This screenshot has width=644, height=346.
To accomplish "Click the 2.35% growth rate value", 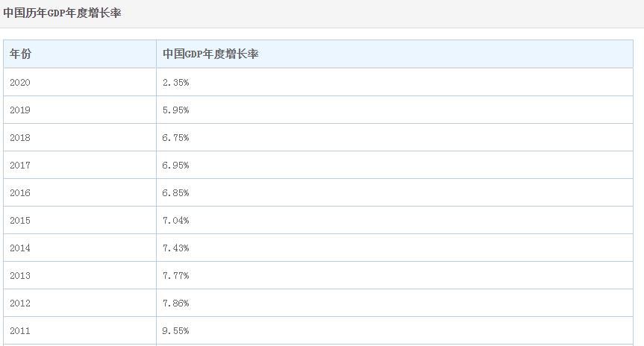I will coord(176,83).
